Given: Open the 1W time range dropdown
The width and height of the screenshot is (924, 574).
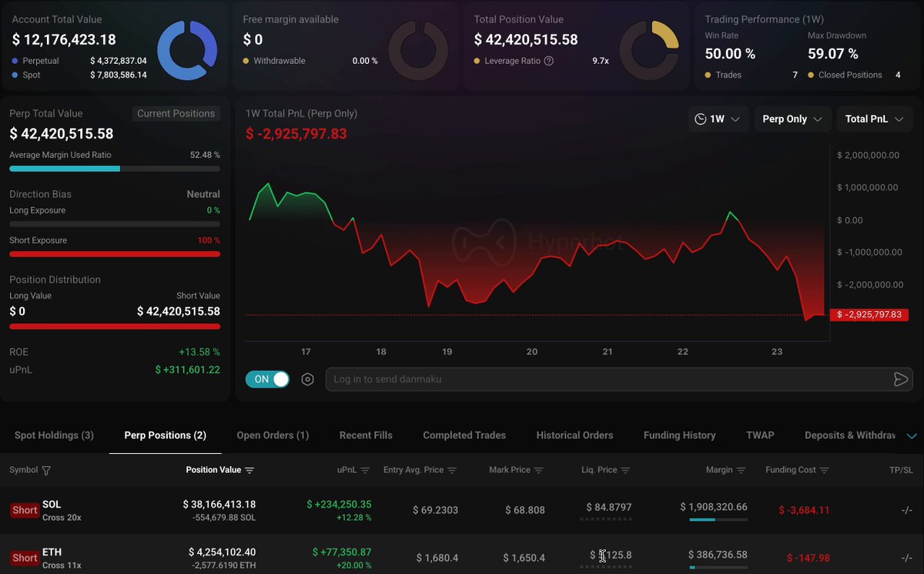Looking at the screenshot, I should click(x=718, y=119).
